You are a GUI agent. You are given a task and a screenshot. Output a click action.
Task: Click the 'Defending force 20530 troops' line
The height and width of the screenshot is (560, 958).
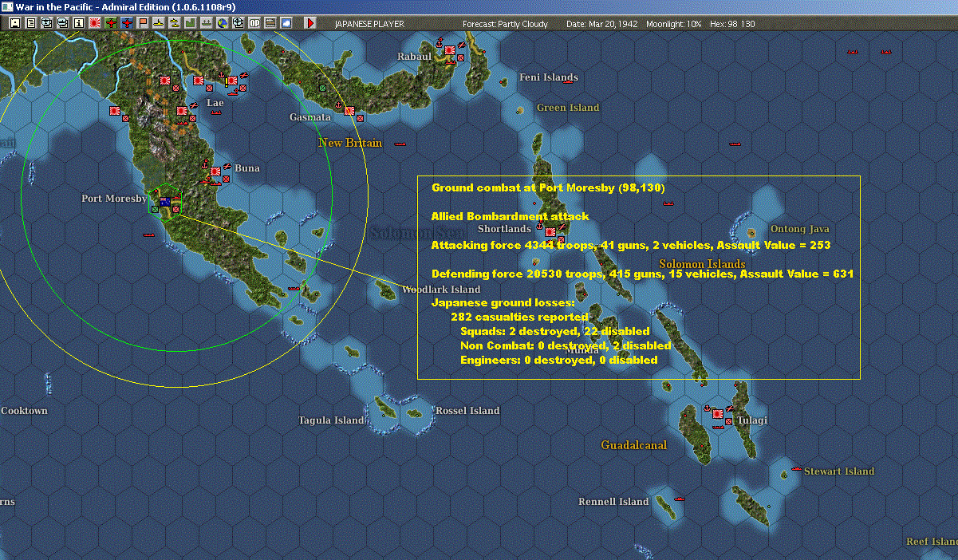pos(643,274)
